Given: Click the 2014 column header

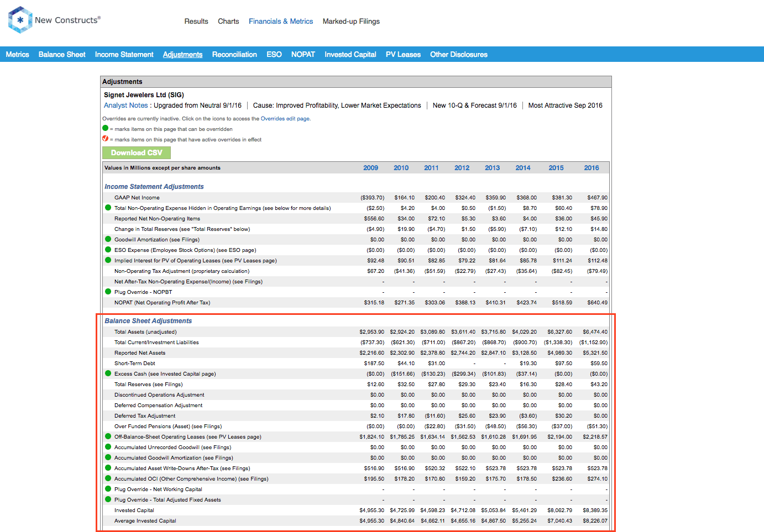Looking at the screenshot, I should click(523, 168).
